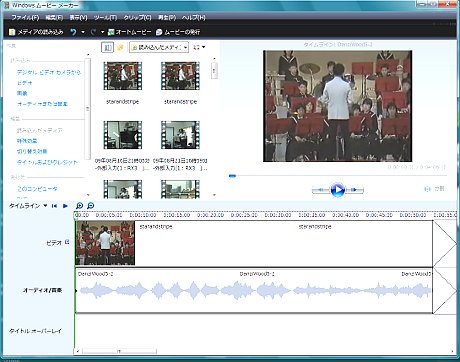Open the ツール(T) menu

coord(105,17)
